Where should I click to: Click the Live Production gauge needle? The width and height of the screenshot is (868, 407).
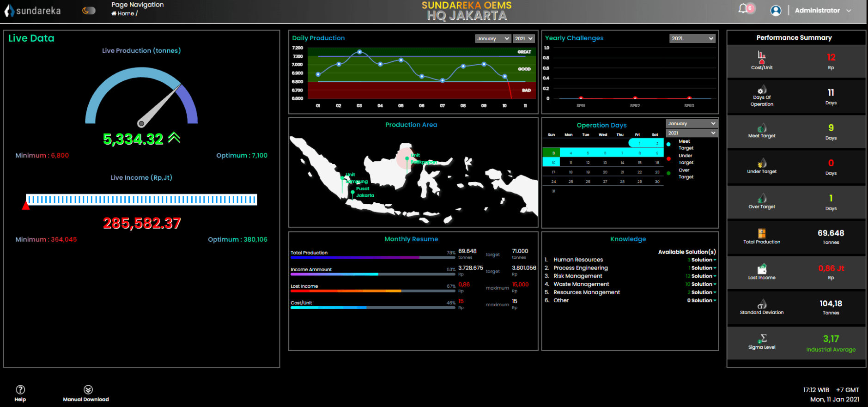(160, 105)
